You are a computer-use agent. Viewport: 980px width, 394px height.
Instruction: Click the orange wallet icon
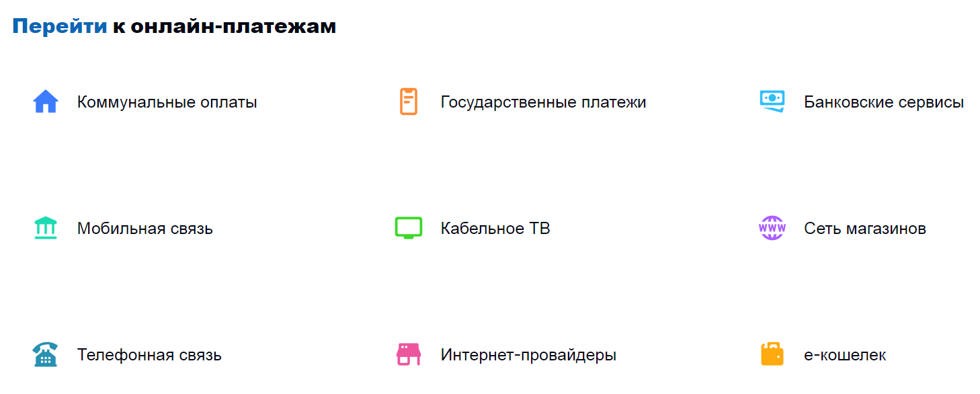pyautogui.click(x=772, y=354)
